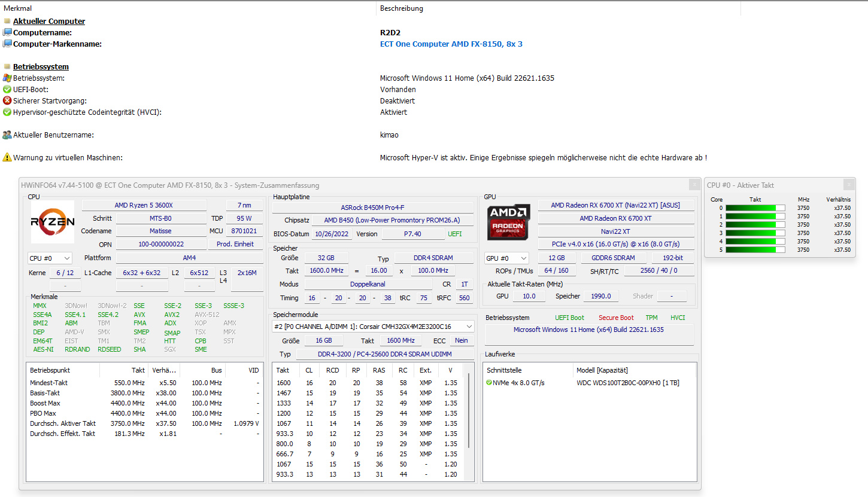This screenshot has height=497, width=868.
Task: Open the Corsair memory module dropdown
Action: tap(373, 327)
